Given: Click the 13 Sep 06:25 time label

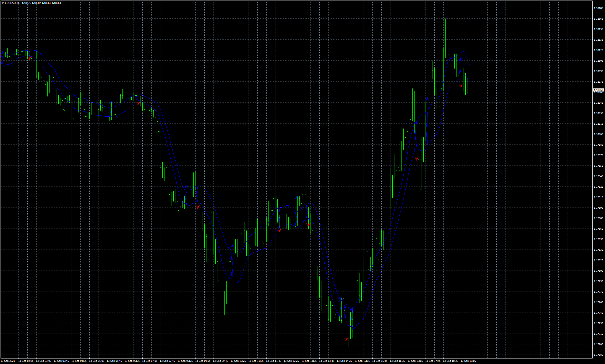Looking at the screenshot, I should (132, 361).
